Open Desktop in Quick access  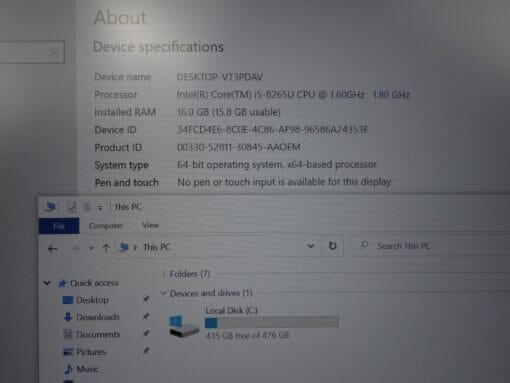tap(92, 300)
